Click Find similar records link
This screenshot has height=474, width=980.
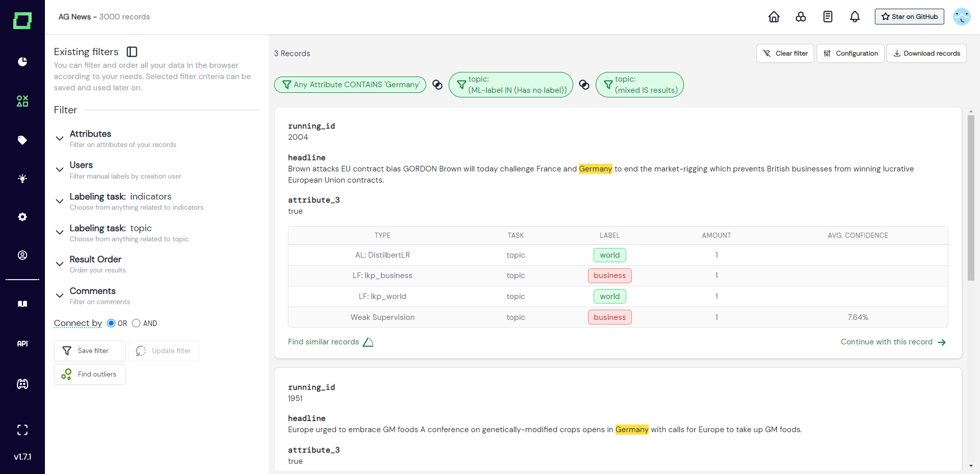click(x=324, y=342)
